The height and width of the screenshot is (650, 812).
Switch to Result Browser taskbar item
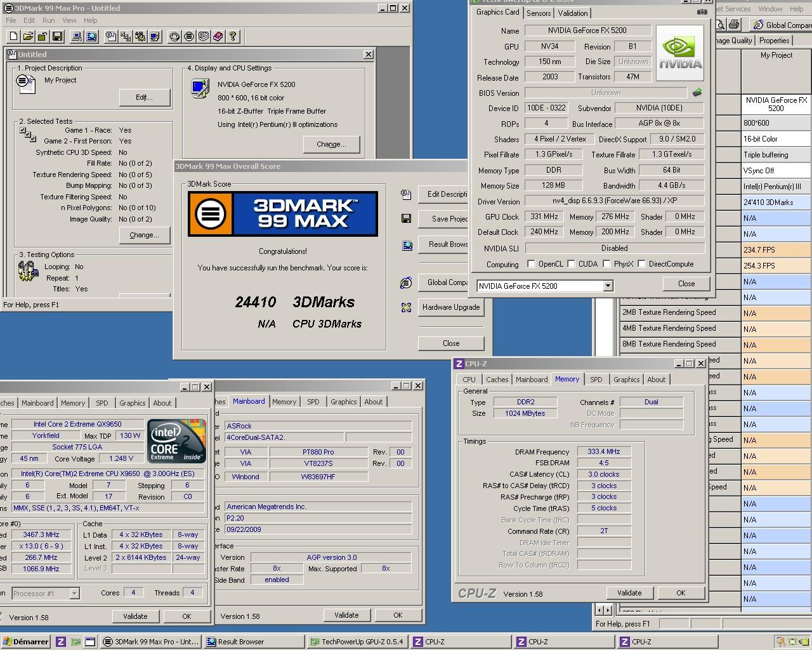(x=254, y=642)
